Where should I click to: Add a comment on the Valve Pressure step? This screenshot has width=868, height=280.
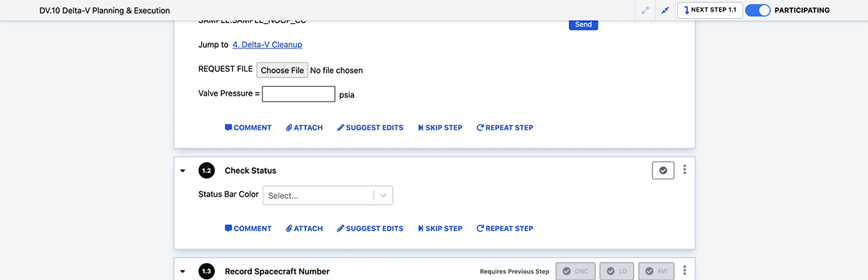248,128
